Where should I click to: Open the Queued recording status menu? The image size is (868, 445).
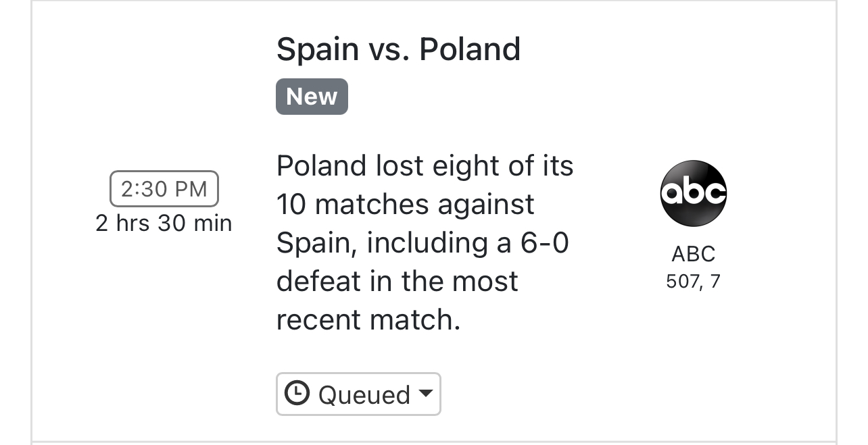(358, 394)
